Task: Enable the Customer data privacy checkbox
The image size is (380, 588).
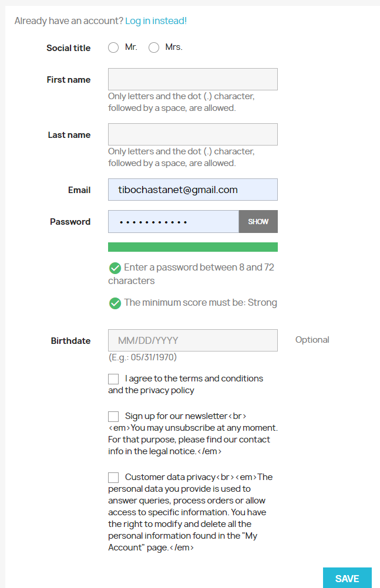Action: click(x=113, y=477)
